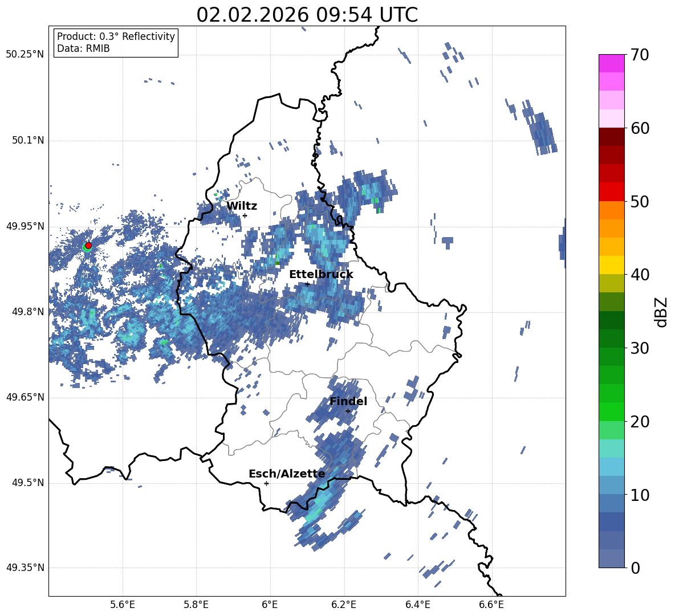Click the red radar location marker dot
The image size is (675, 616).
[88, 245]
